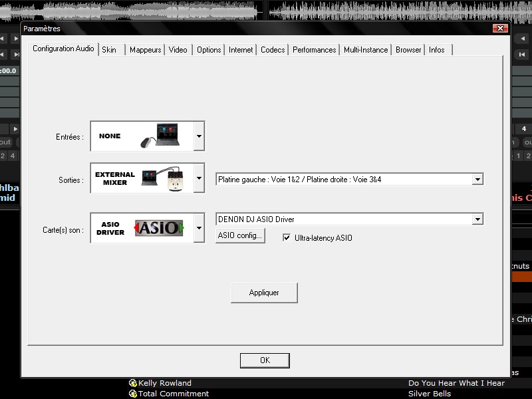This screenshot has width=532, height=399.
Task: Select the Codecs tab
Action: pos(273,50)
